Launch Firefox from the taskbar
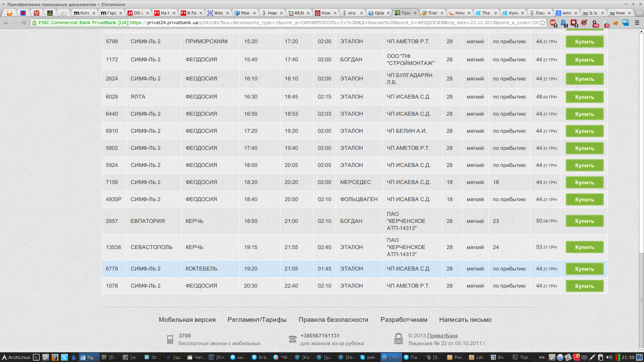 [x=55, y=357]
